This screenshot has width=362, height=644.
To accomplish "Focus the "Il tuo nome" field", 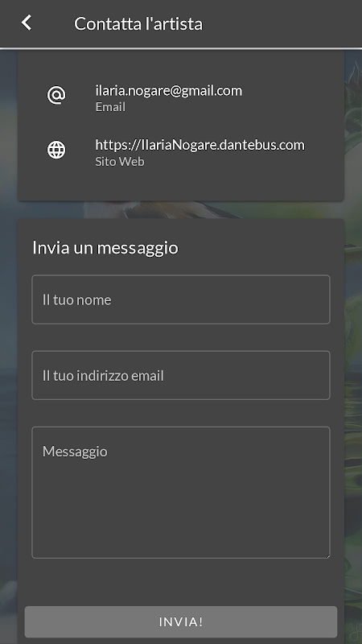I will [181, 299].
